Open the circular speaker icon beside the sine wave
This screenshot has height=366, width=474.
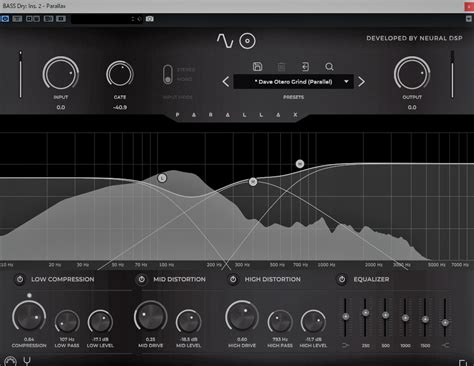[x=247, y=41]
